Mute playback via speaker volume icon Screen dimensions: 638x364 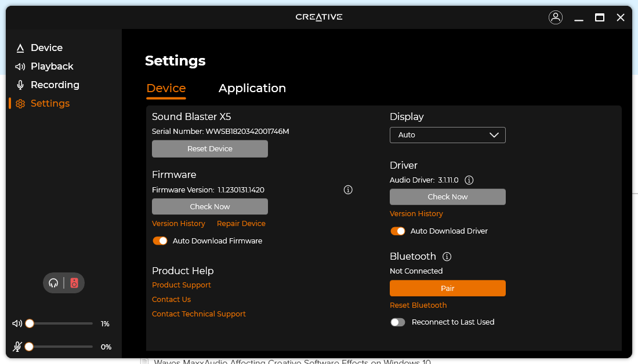point(17,324)
